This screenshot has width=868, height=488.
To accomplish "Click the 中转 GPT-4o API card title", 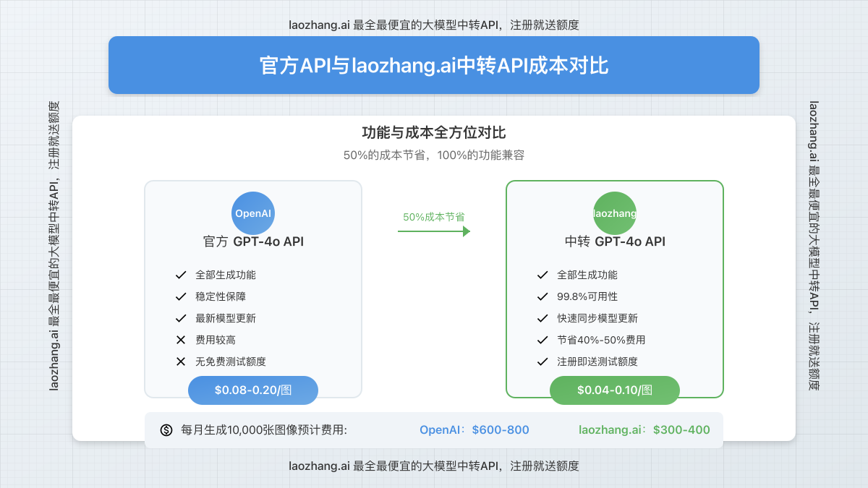I will (x=615, y=241).
